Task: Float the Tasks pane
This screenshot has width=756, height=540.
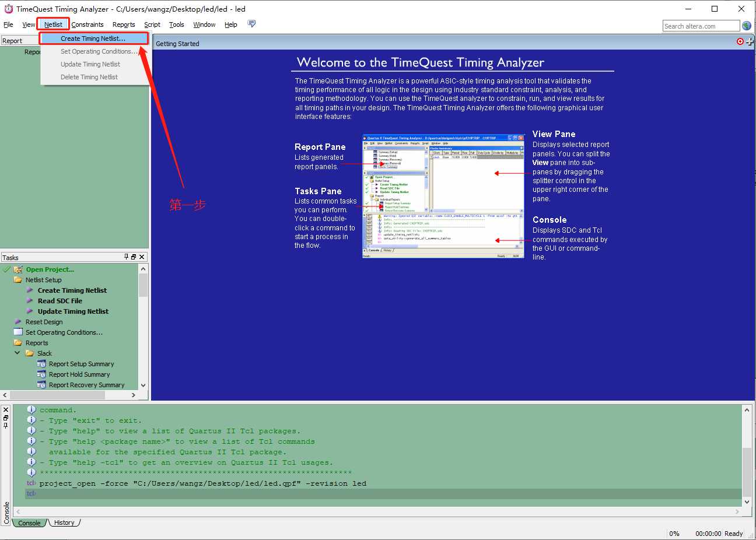Action: (134, 257)
